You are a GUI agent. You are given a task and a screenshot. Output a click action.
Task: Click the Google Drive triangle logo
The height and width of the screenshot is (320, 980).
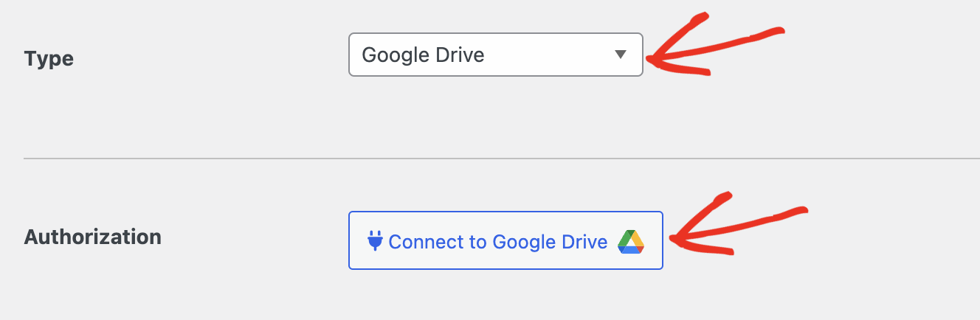tap(632, 241)
